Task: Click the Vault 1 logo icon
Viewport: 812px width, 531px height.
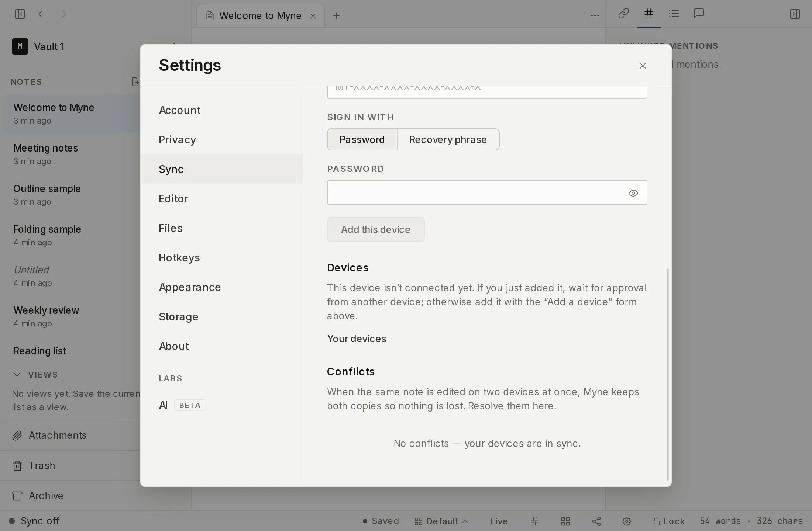Action: point(20,46)
